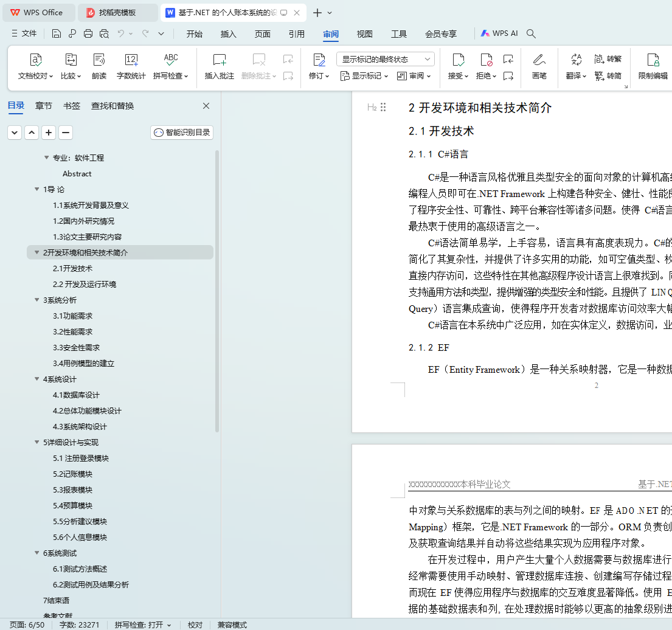This screenshot has width=672, height=630.
Task: Open print preview from quick toolbar
Action: coord(104,33)
